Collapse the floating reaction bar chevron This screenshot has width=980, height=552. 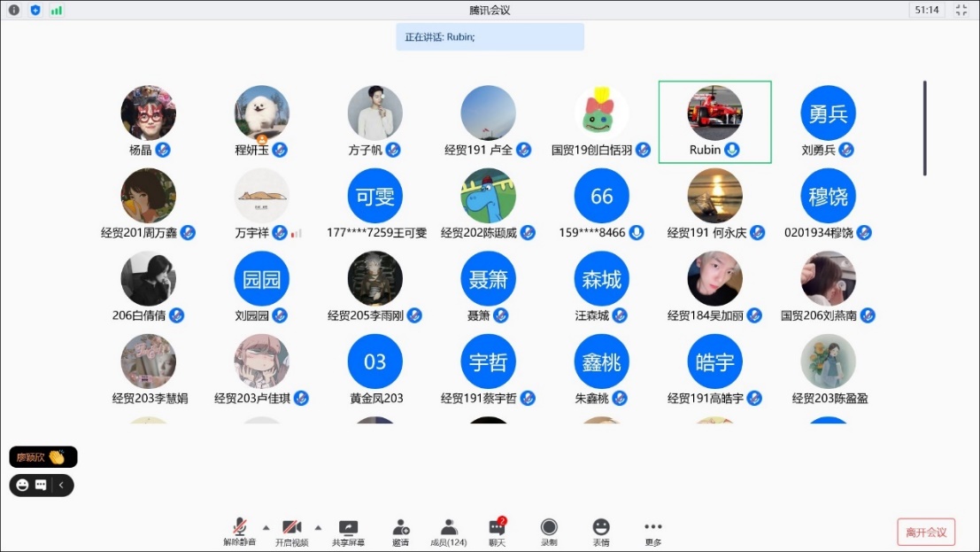tap(62, 486)
